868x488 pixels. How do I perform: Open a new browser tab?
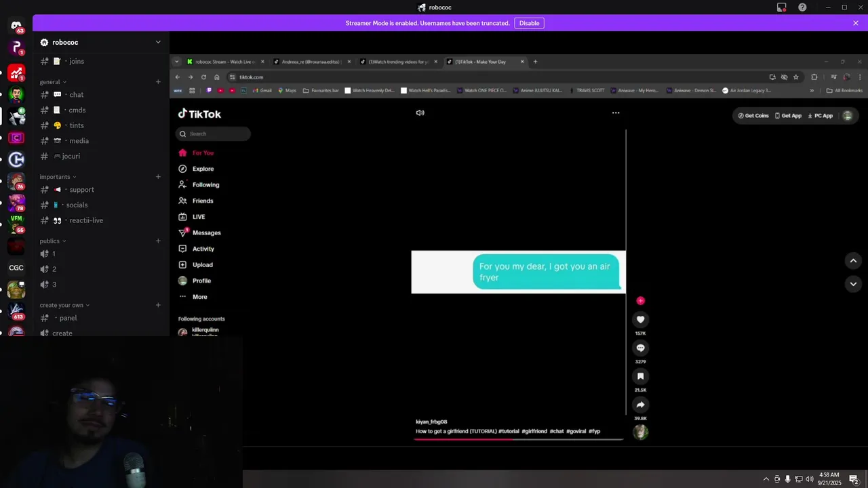point(535,62)
